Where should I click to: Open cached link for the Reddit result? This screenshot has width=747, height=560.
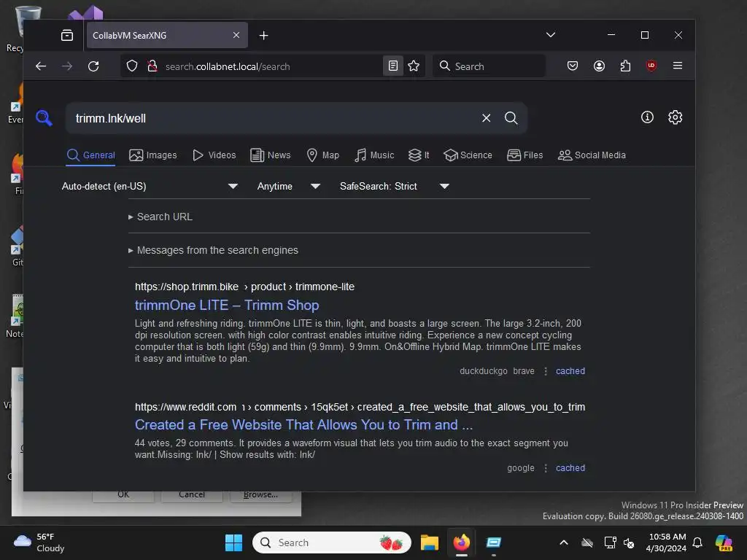coord(570,468)
